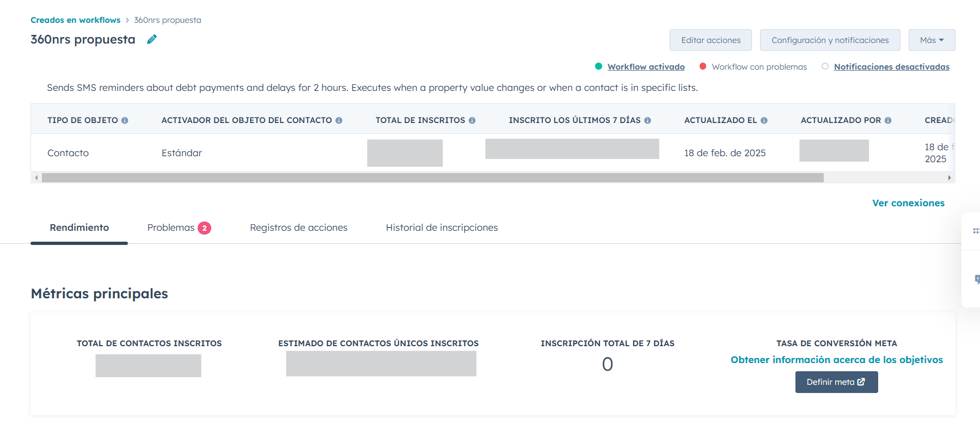This screenshot has width=980, height=436.
Task: Open Configuración y notificaciones
Action: click(x=830, y=40)
